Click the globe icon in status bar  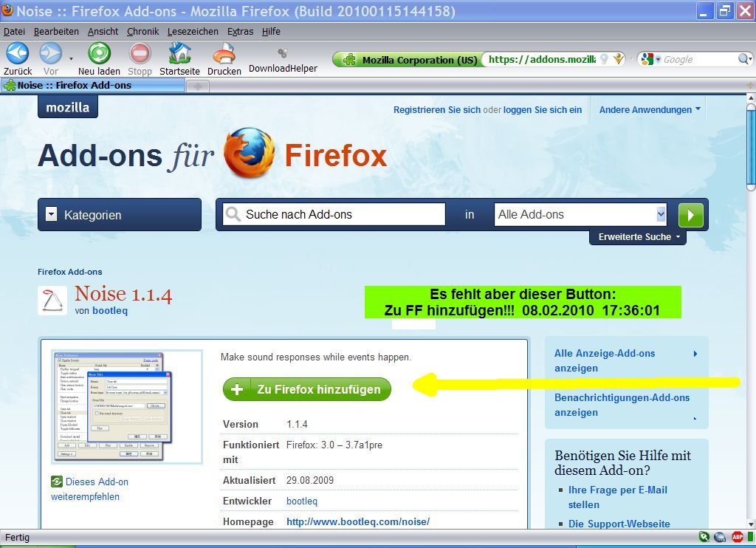click(720, 537)
